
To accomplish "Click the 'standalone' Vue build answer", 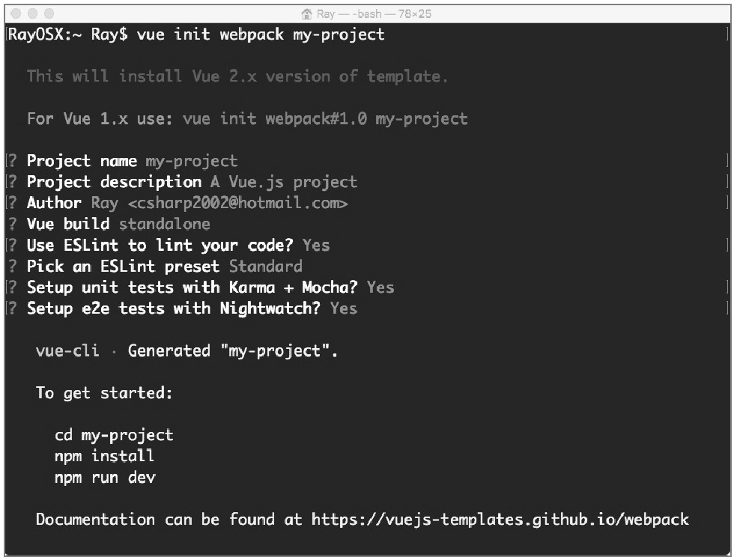I will pos(165,224).
